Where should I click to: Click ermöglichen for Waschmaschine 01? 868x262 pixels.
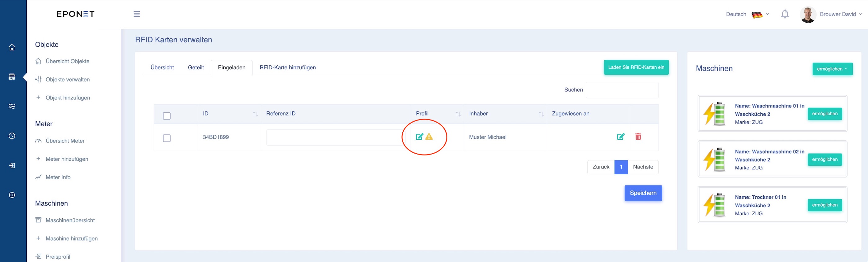click(825, 114)
